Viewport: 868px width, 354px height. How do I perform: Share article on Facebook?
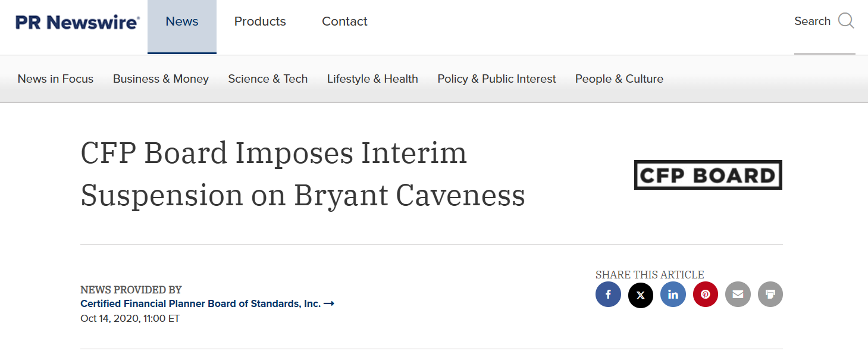click(608, 295)
